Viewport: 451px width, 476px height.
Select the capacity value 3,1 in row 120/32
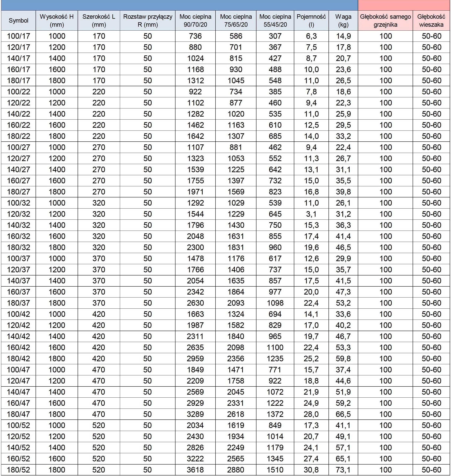(x=311, y=214)
